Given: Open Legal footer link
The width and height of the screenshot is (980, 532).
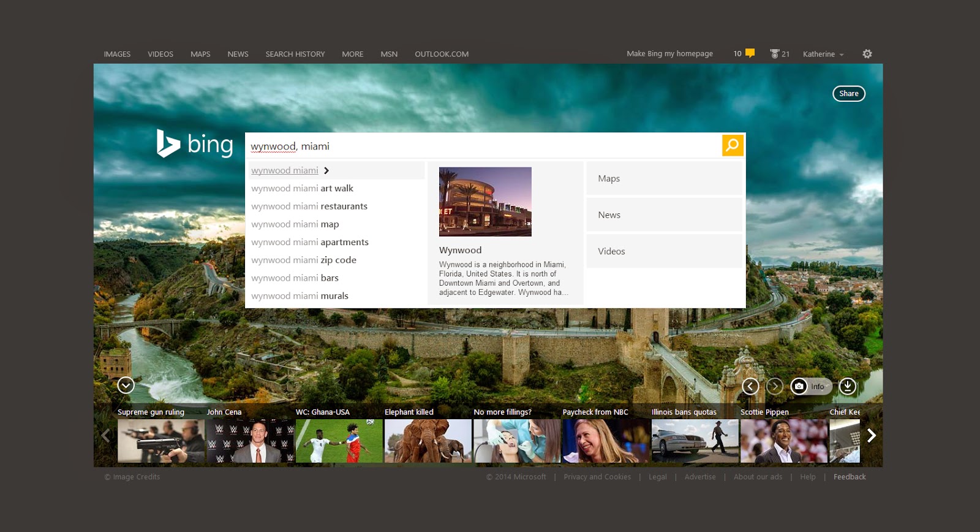Looking at the screenshot, I should pyautogui.click(x=658, y=477).
